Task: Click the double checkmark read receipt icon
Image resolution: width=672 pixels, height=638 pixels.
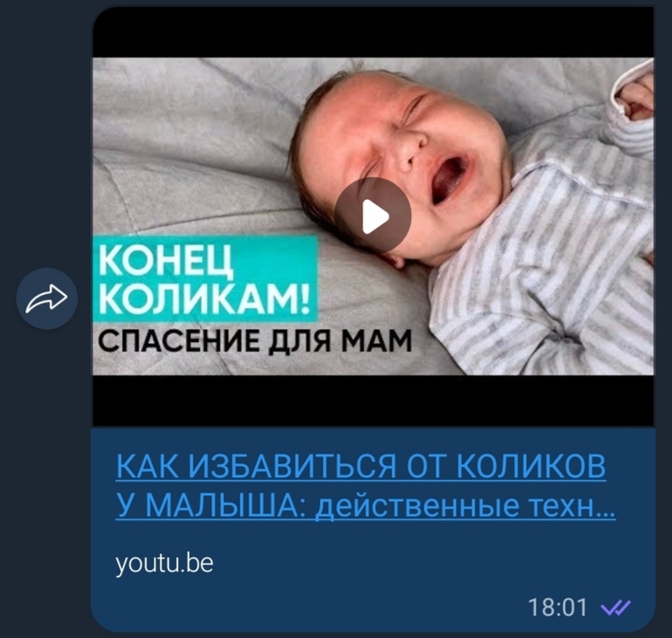Action: pos(615,607)
